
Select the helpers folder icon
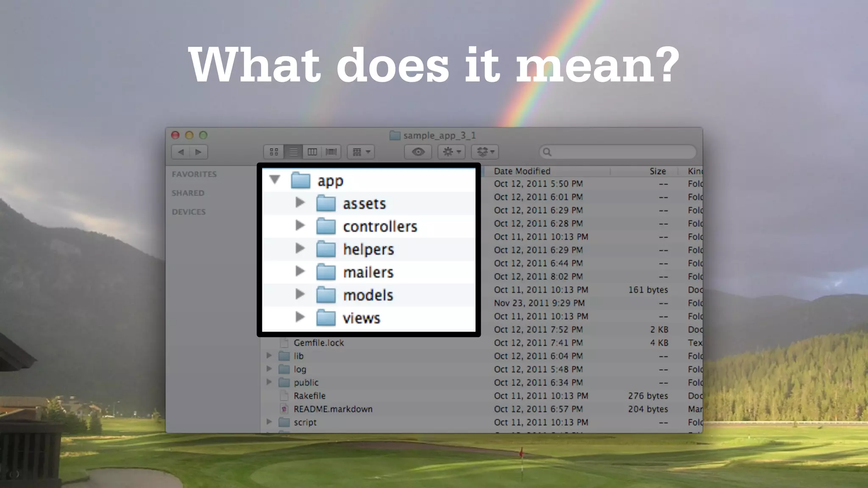pos(326,249)
